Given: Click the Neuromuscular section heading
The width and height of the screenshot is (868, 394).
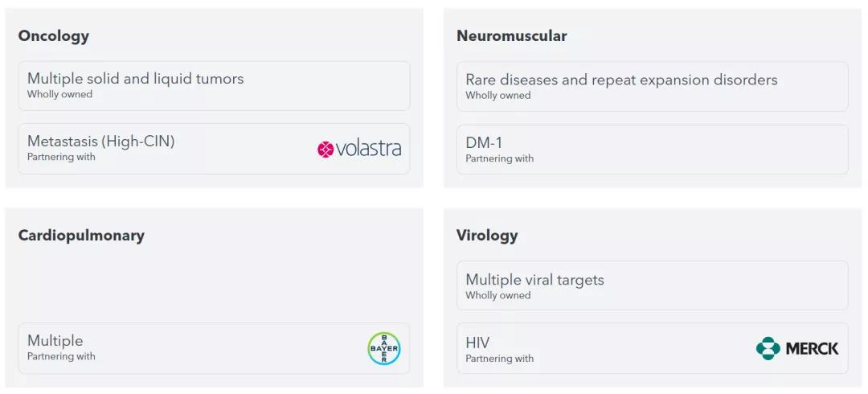Looking at the screenshot, I should tap(511, 36).
